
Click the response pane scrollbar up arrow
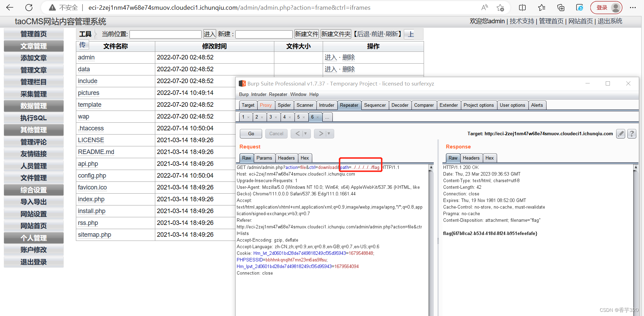coord(636,167)
